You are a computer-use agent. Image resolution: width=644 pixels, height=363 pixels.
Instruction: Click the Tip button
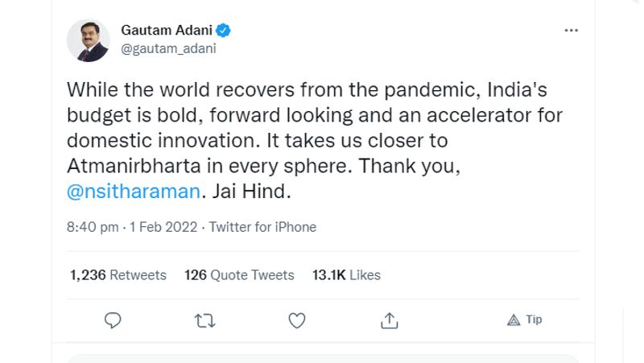[x=525, y=320]
